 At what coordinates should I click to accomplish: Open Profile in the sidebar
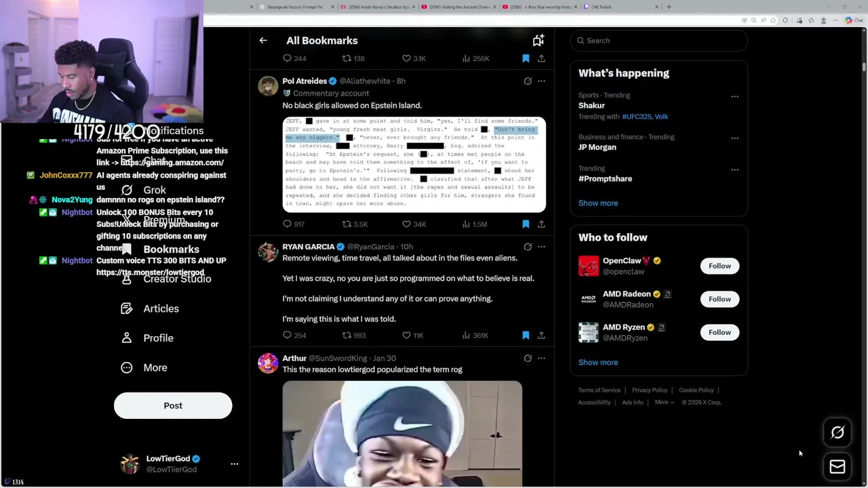pos(147,338)
